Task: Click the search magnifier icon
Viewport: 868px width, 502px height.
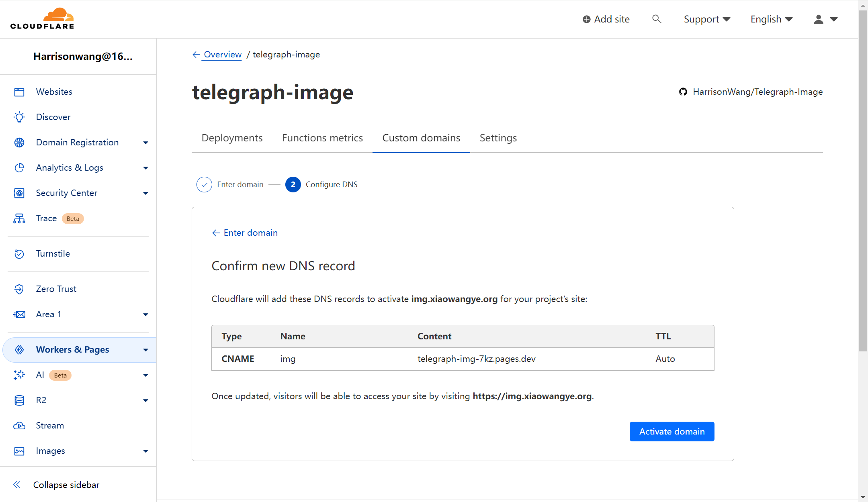Action: pos(656,19)
